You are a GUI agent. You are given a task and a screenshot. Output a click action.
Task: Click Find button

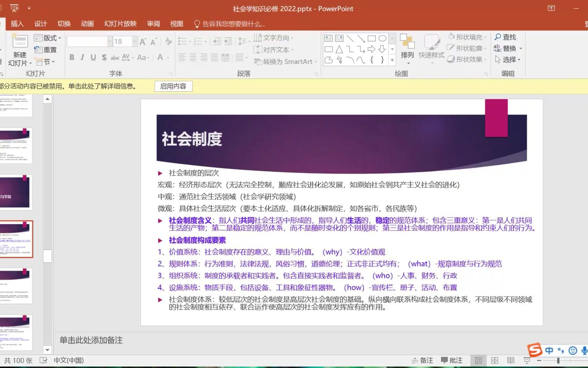pyautogui.click(x=505, y=37)
